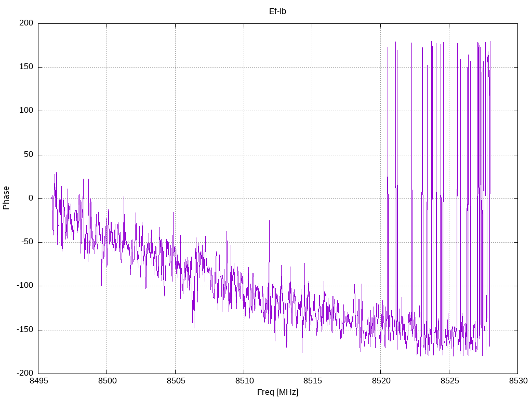Click the 'Phase' y-axis label

coord(6,198)
